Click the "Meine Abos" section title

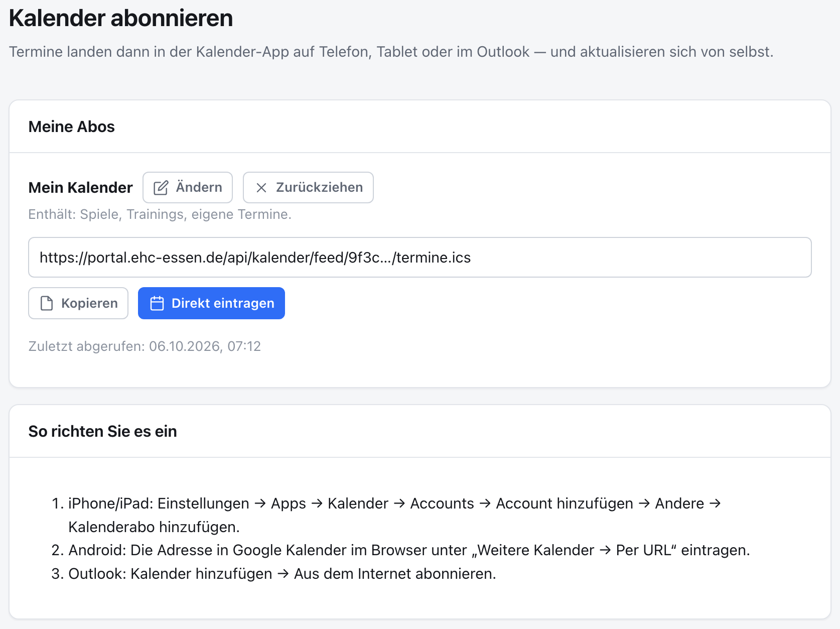[x=72, y=127]
